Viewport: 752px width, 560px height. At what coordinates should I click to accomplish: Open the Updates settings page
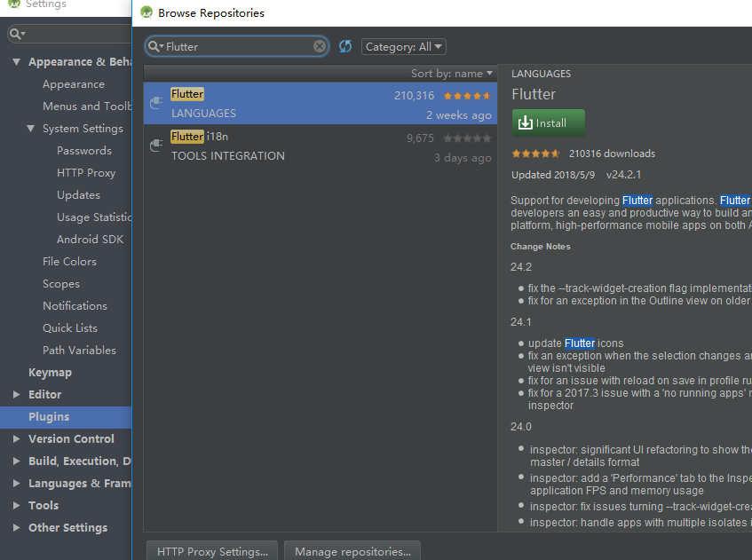[x=78, y=194]
